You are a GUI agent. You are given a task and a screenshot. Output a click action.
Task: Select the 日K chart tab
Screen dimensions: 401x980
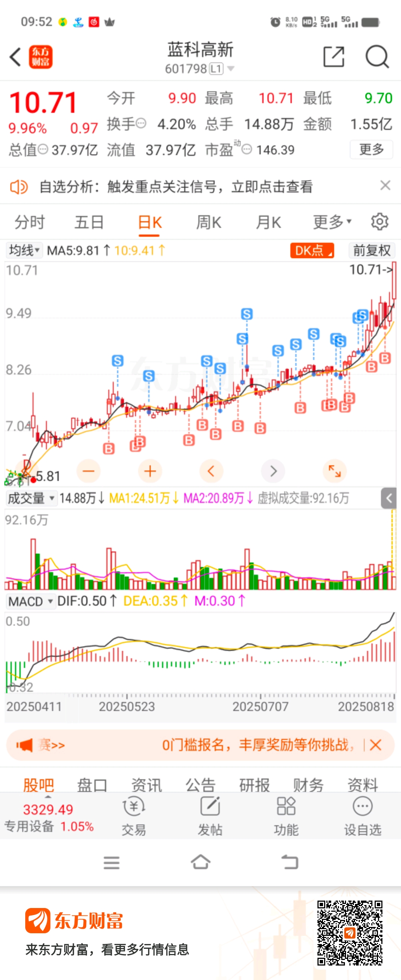[x=150, y=222]
